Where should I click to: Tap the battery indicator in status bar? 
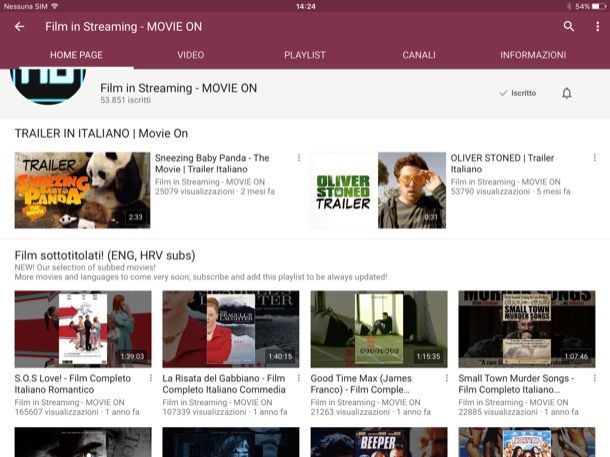(599, 6)
